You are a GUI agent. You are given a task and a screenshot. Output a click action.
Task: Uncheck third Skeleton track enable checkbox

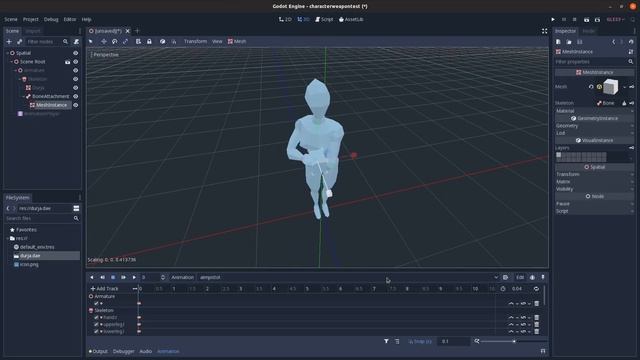click(96, 331)
